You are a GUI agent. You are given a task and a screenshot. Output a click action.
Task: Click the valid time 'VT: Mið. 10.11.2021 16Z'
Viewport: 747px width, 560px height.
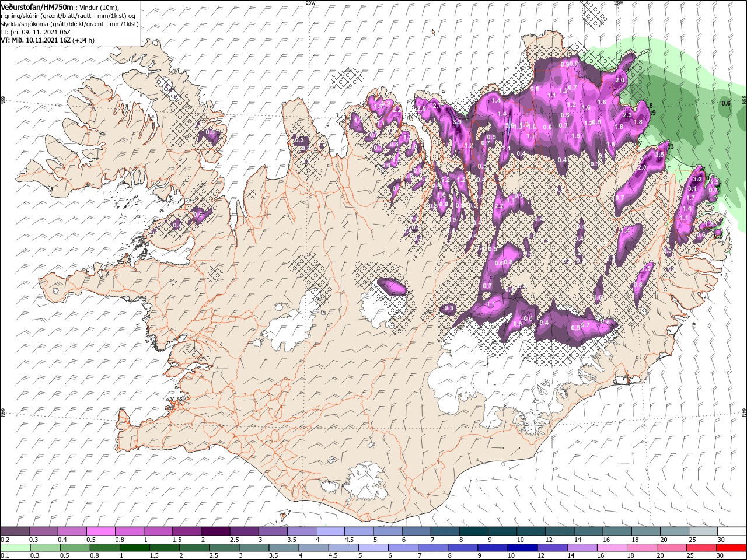36,40
